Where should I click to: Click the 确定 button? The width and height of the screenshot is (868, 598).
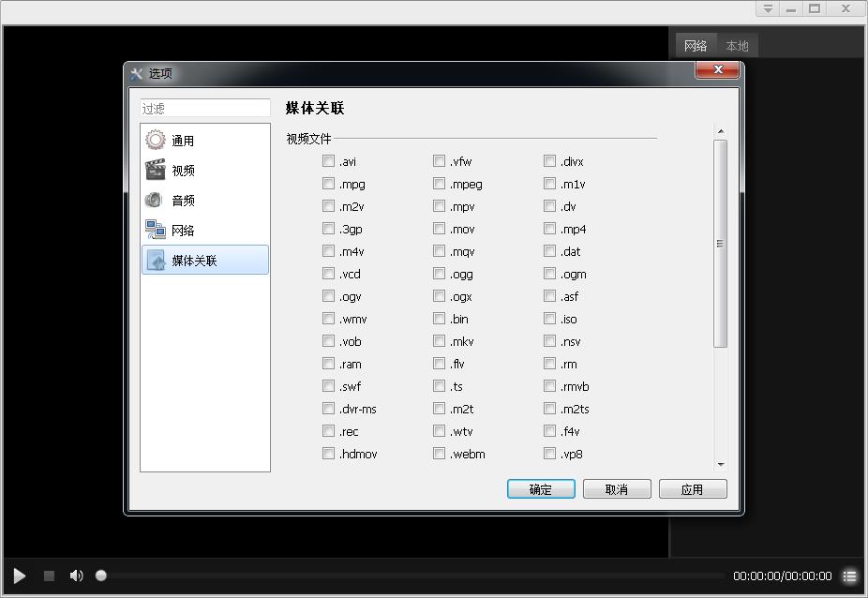pos(541,489)
